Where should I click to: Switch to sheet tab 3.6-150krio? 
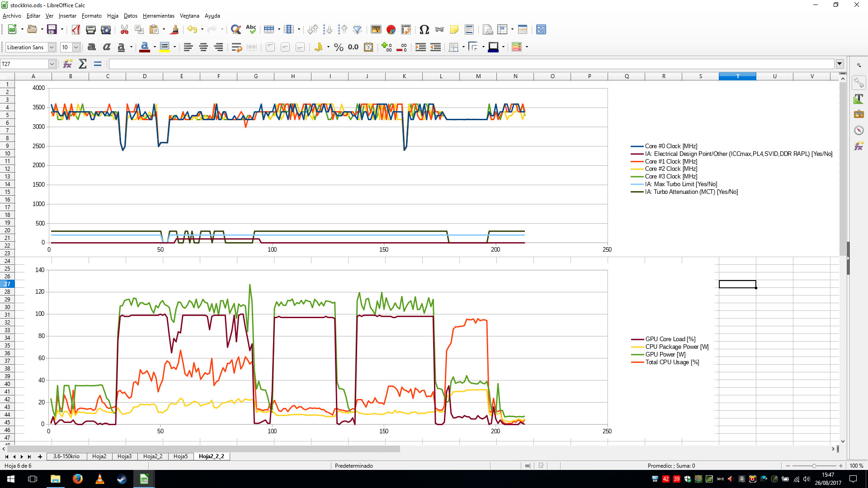click(66, 456)
